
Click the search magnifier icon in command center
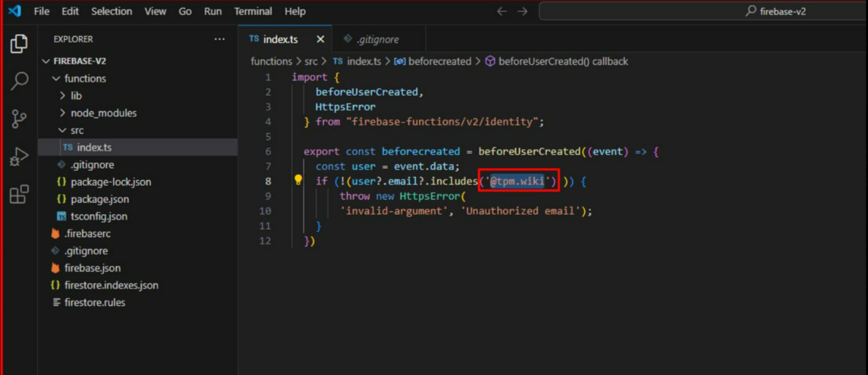click(x=751, y=11)
